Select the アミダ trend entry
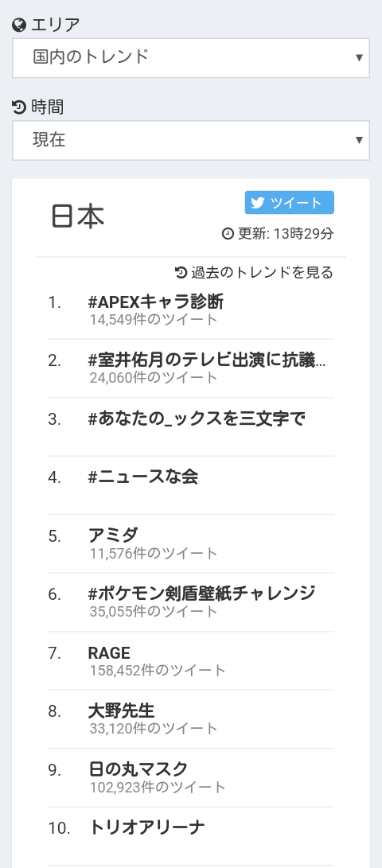Image resolution: width=382 pixels, height=868 pixels. coord(113,535)
